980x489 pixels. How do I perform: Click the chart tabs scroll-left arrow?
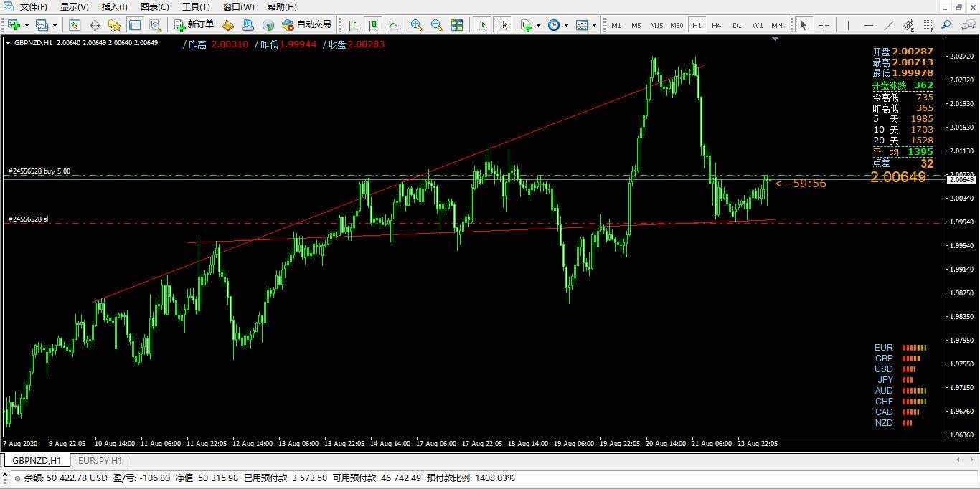[958, 460]
